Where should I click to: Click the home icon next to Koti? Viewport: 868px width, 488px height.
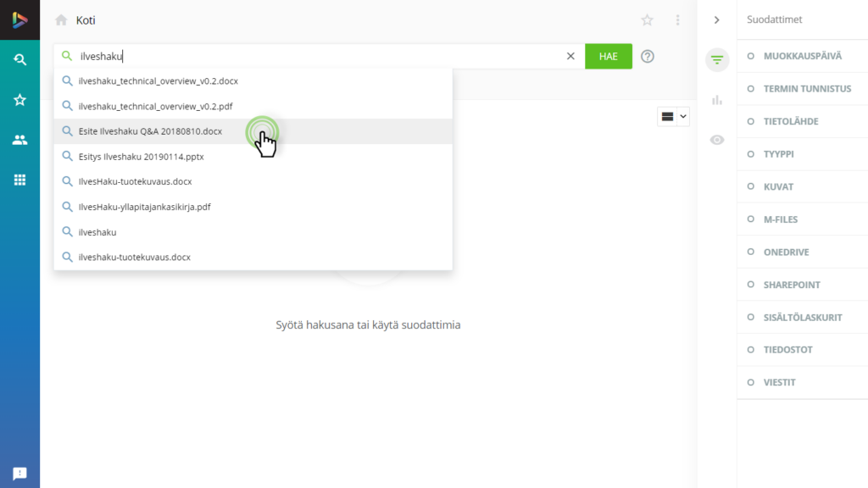pos(61,20)
